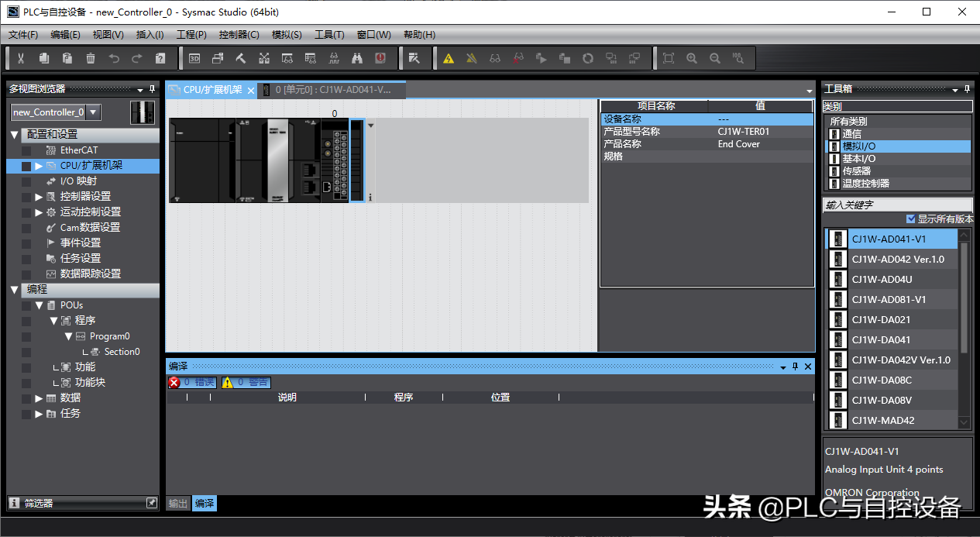Click the Cut scissors icon in toolbar

(x=21, y=58)
